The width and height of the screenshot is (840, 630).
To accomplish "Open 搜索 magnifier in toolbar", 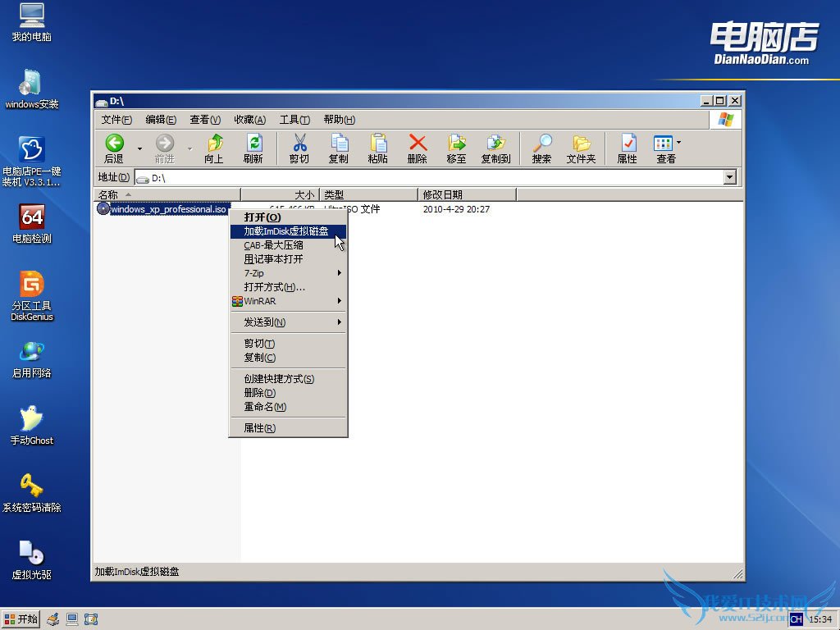I will tap(541, 144).
